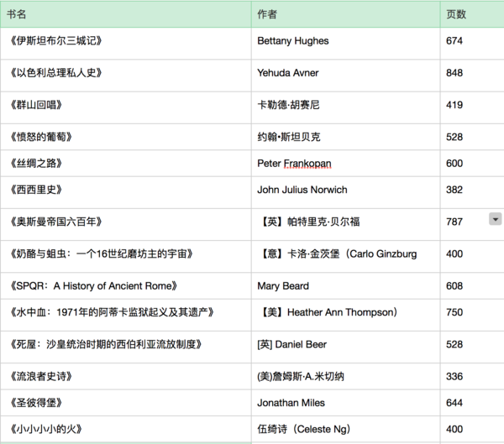
Task: Select the page count 787
Action: tap(454, 222)
